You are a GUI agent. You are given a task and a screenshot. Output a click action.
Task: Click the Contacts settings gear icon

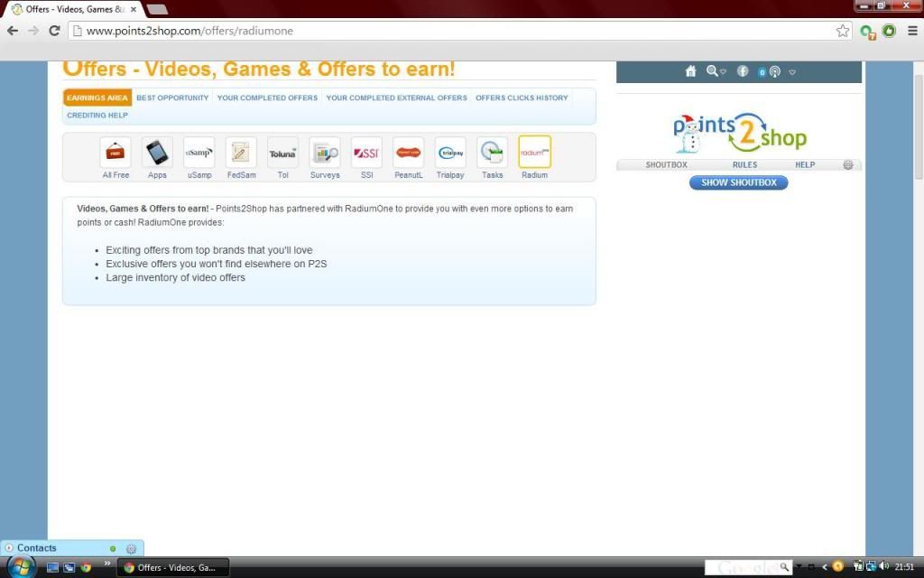click(132, 548)
